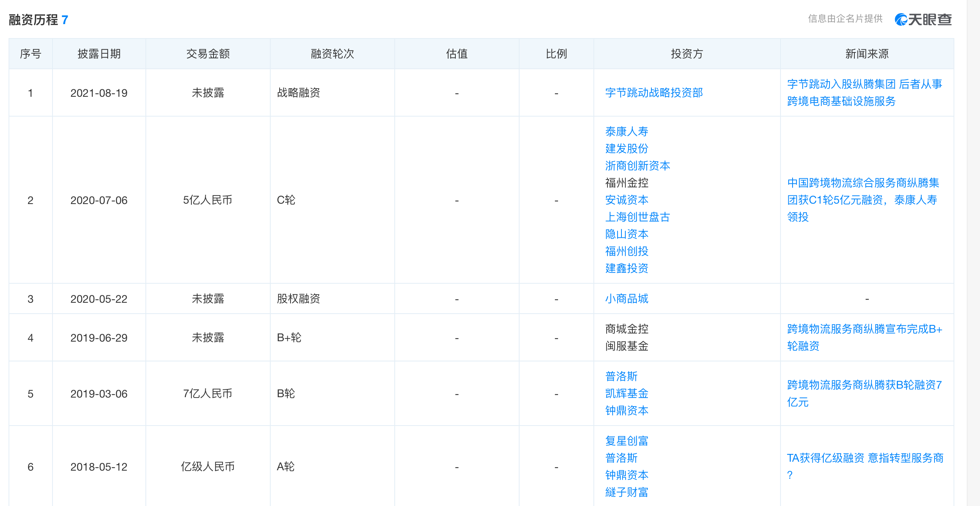This screenshot has width=980, height=506.
Task: Open investor 安诚资本
Action: point(627,200)
